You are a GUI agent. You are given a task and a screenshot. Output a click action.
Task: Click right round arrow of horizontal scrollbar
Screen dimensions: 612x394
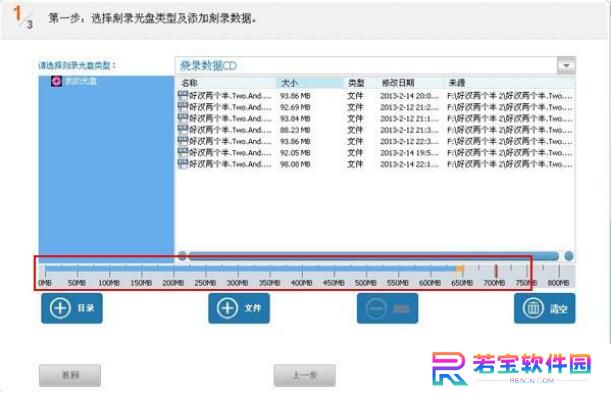pos(569,256)
